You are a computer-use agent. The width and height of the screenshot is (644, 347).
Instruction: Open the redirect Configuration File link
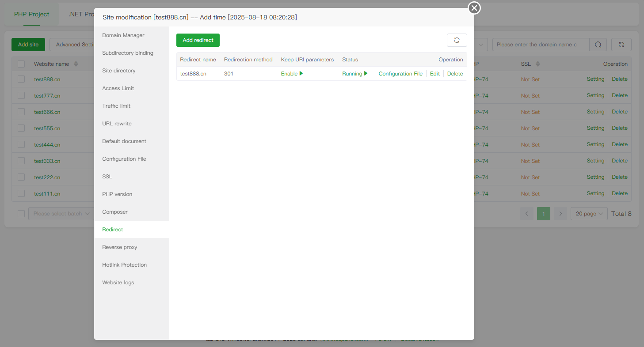[x=400, y=74]
